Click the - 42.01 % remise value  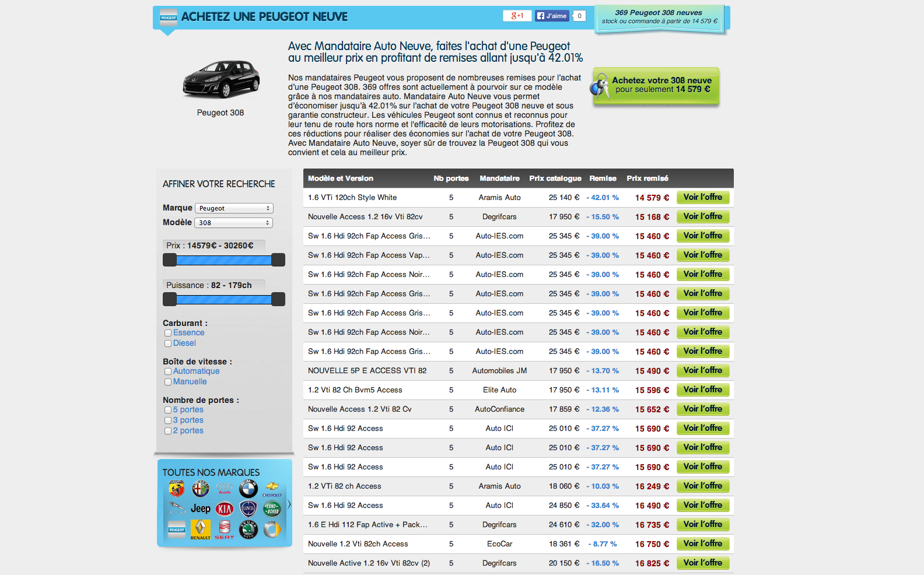(603, 198)
